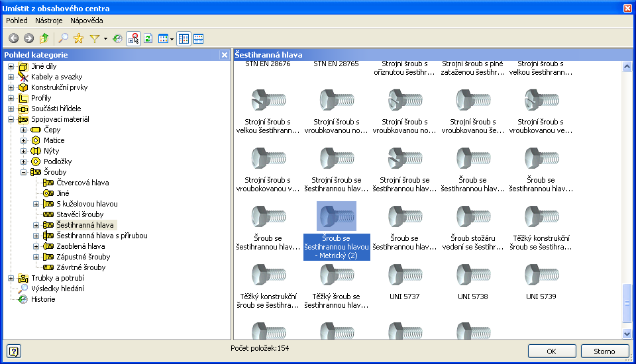Click the vertical scrollbar down arrow
Screen dimensions: 636x364
[628, 334]
